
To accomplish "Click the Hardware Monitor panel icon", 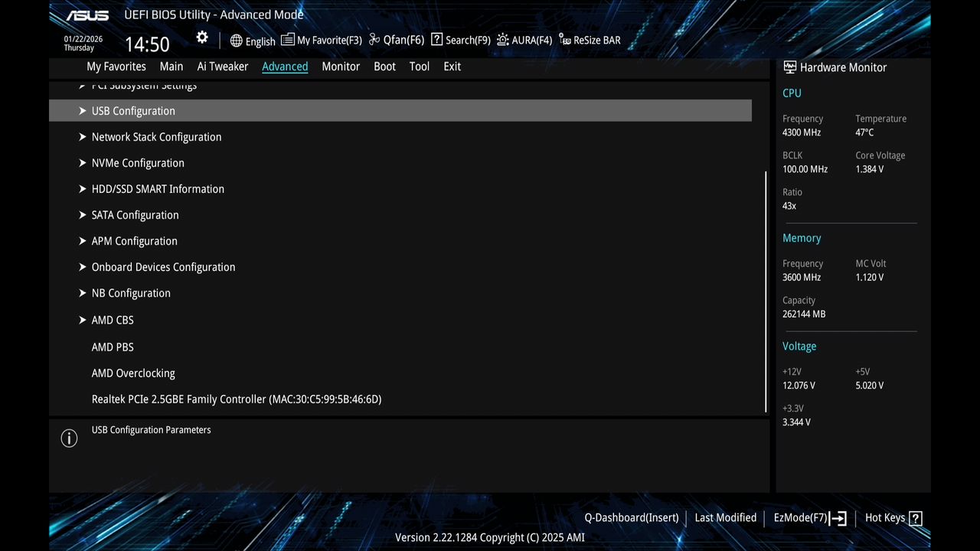I will pos(789,67).
